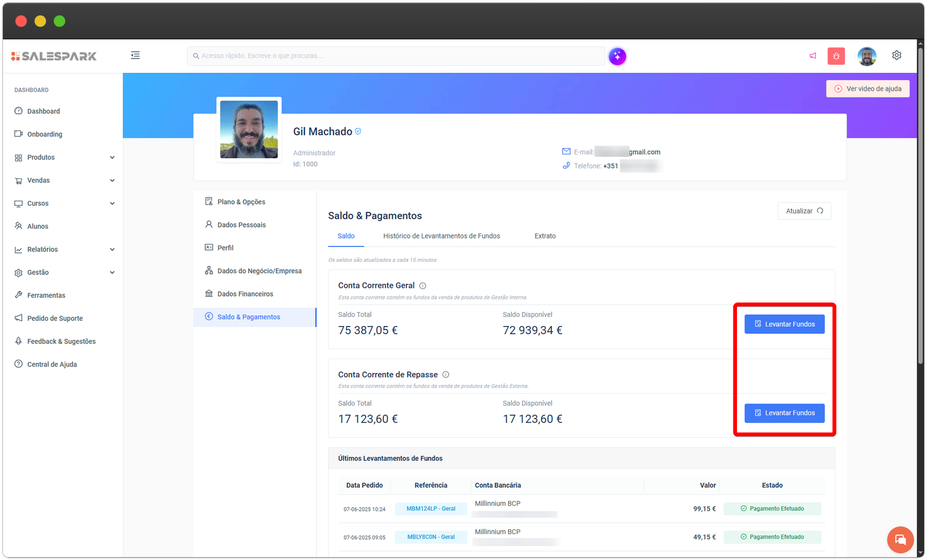
Task: Open the MBM124LP - Geral reference
Action: click(x=430, y=509)
